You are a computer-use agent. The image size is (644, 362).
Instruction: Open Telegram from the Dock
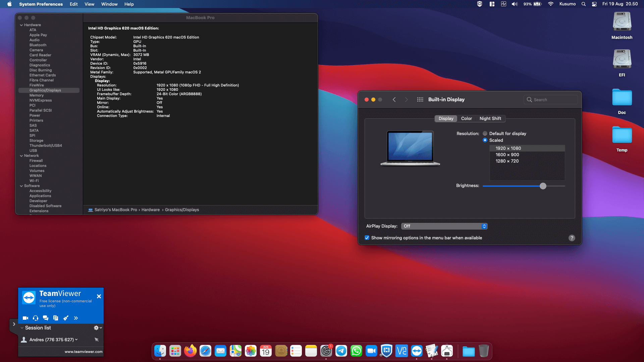341,351
